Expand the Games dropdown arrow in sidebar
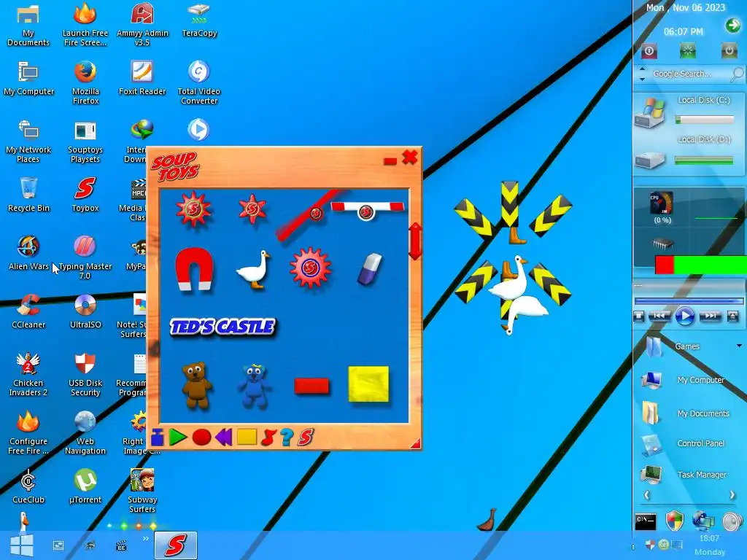This screenshot has width=747, height=560. pos(739,346)
